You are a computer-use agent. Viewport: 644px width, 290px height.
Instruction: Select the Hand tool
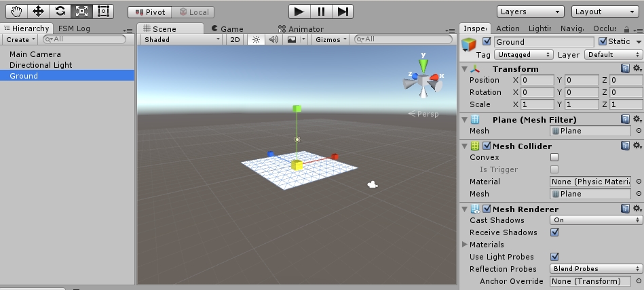click(16, 12)
